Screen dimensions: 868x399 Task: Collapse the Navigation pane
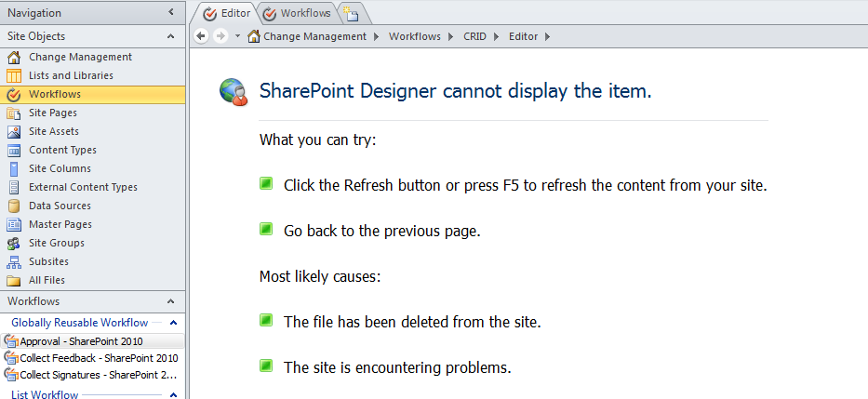click(x=170, y=12)
